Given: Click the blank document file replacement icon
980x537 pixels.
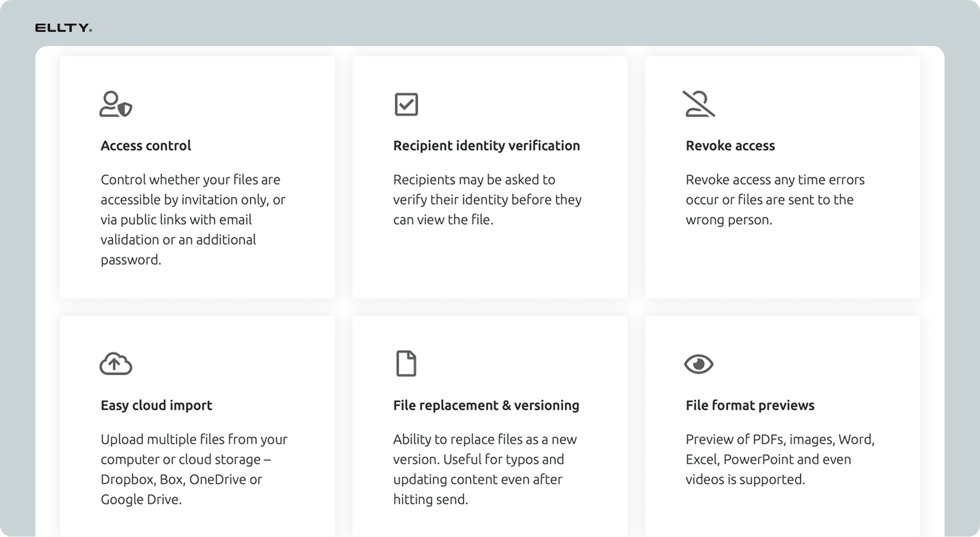Looking at the screenshot, I should coord(406,364).
